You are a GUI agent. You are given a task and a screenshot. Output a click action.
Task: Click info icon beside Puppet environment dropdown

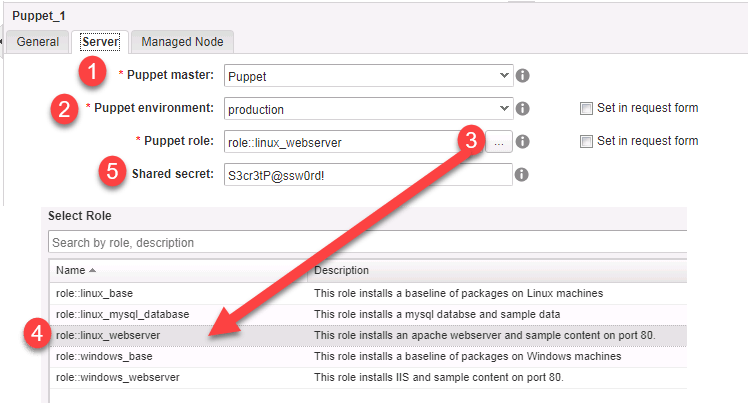[522, 108]
